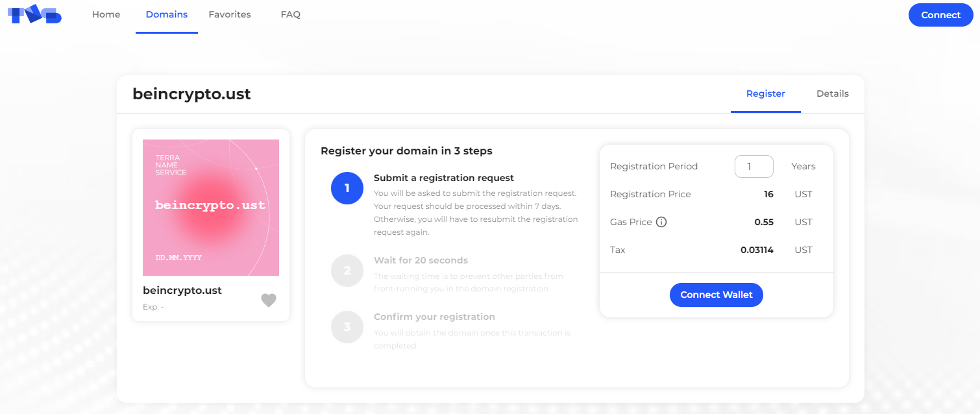This screenshot has height=414, width=980.
Task: Select the step 1 circle icon
Action: [x=347, y=188]
